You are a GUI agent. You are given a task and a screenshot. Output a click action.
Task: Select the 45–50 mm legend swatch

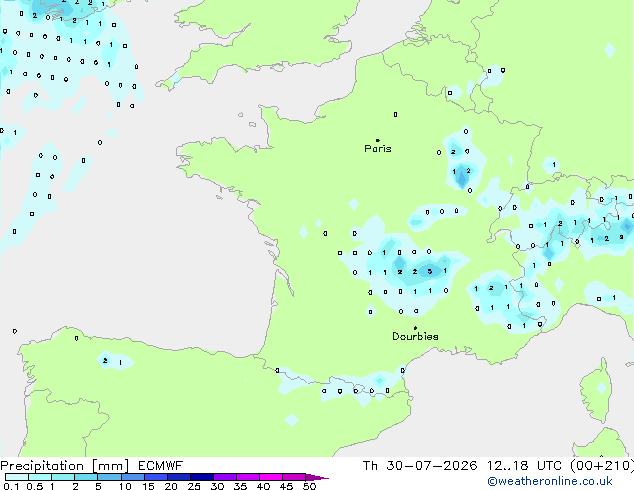[294, 477]
